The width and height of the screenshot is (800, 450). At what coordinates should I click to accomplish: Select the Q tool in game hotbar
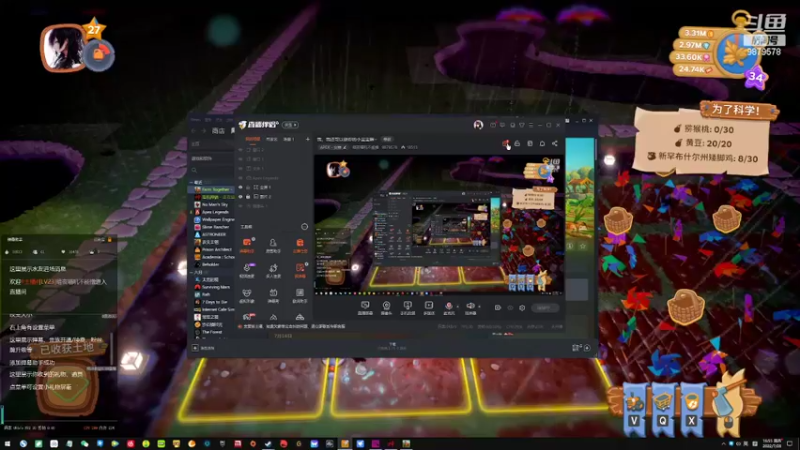point(663,410)
